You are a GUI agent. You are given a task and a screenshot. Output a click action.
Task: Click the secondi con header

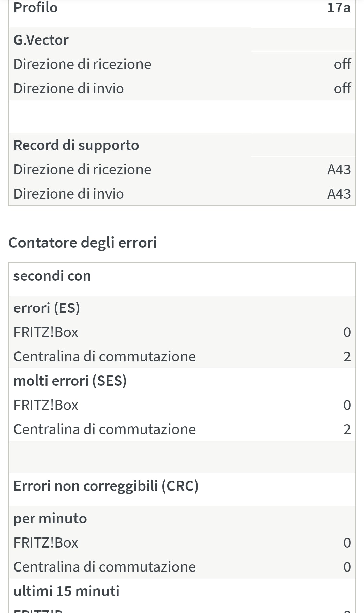(x=52, y=276)
